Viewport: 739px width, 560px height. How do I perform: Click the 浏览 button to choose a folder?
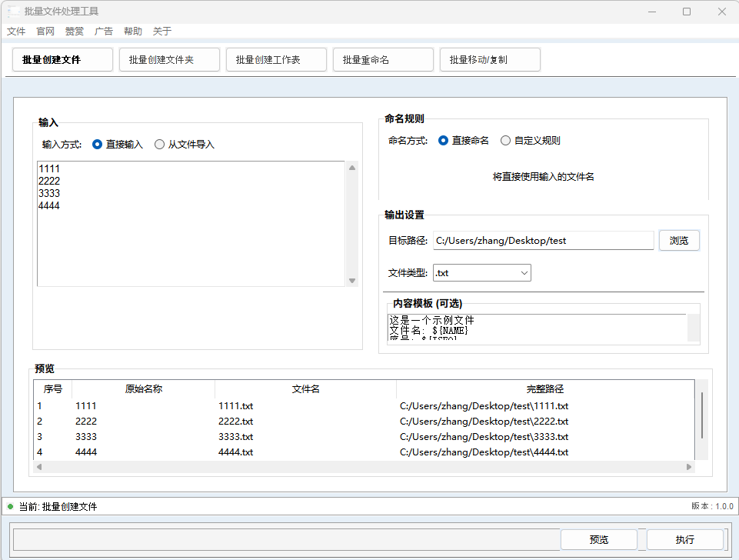coord(678,240)
